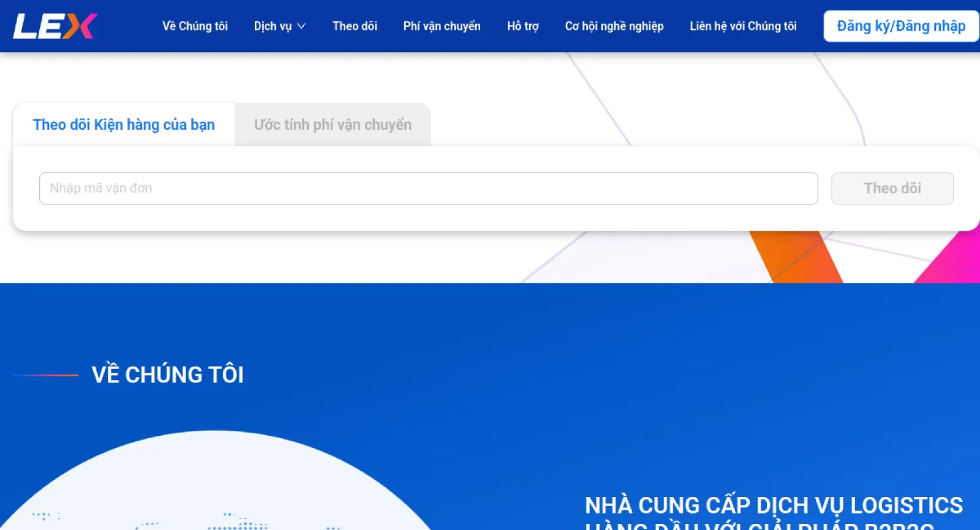Click the LEX logo icon
This screenshot has width=980, height=530.
55,26
